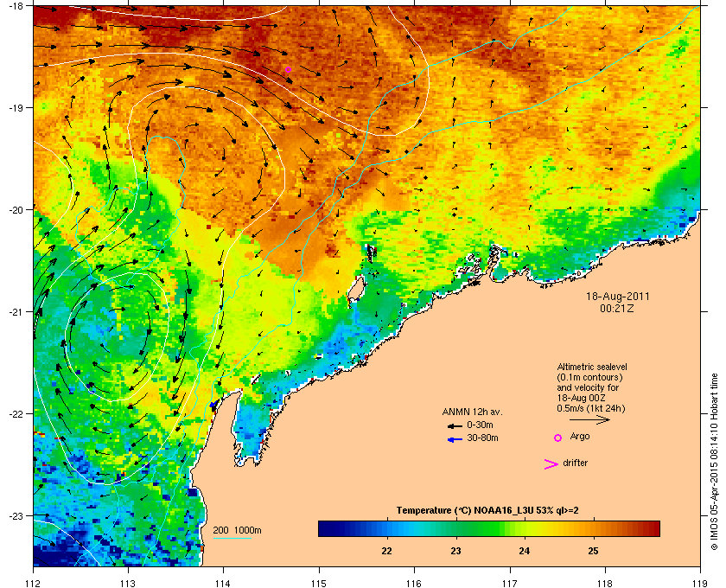Click the black 0-30m arrow in the legend
Viewport: 726px width, 588px height.
(455, 425)
